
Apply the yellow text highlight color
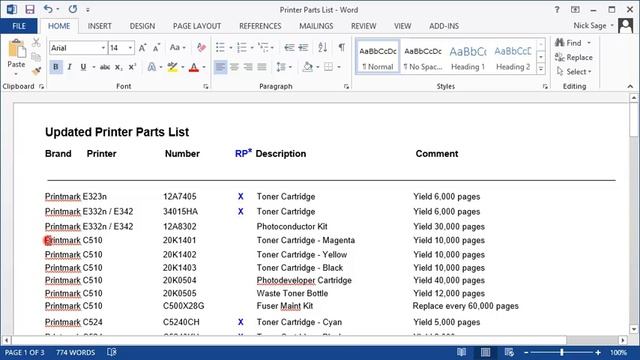click(x=173, y=67)
